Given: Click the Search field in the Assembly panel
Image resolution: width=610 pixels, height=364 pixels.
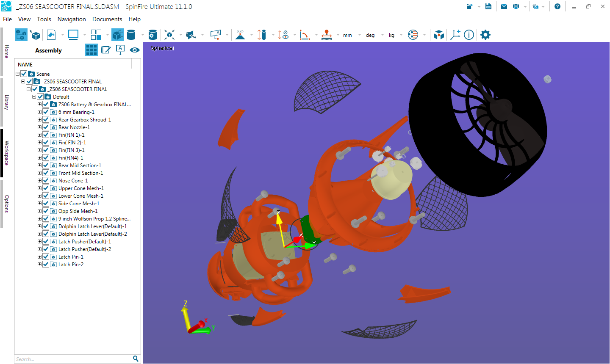Looking at the screenshot, I should (x=73, y=359).
